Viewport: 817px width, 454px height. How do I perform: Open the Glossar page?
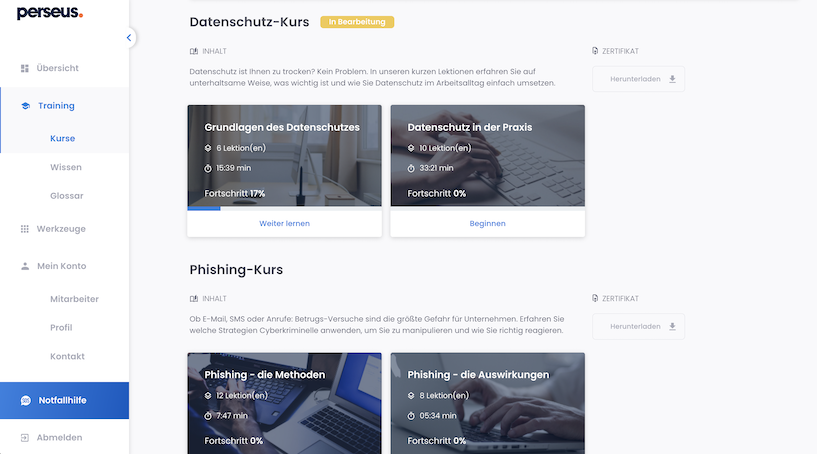coord(67,196)
